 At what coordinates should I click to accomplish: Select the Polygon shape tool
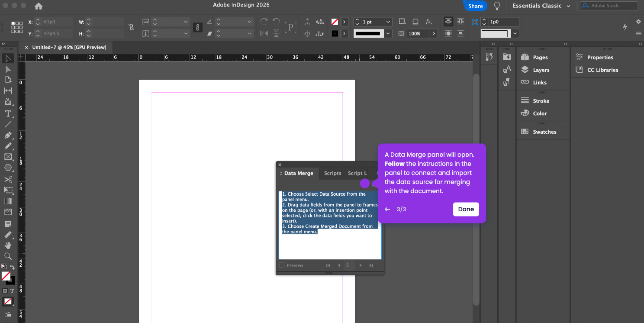click(8, 168)
